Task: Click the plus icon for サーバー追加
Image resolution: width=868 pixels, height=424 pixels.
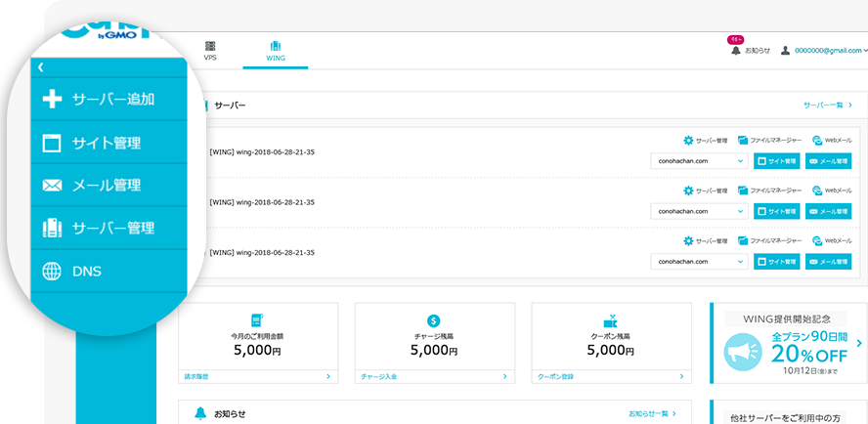Action: point(53,100)
